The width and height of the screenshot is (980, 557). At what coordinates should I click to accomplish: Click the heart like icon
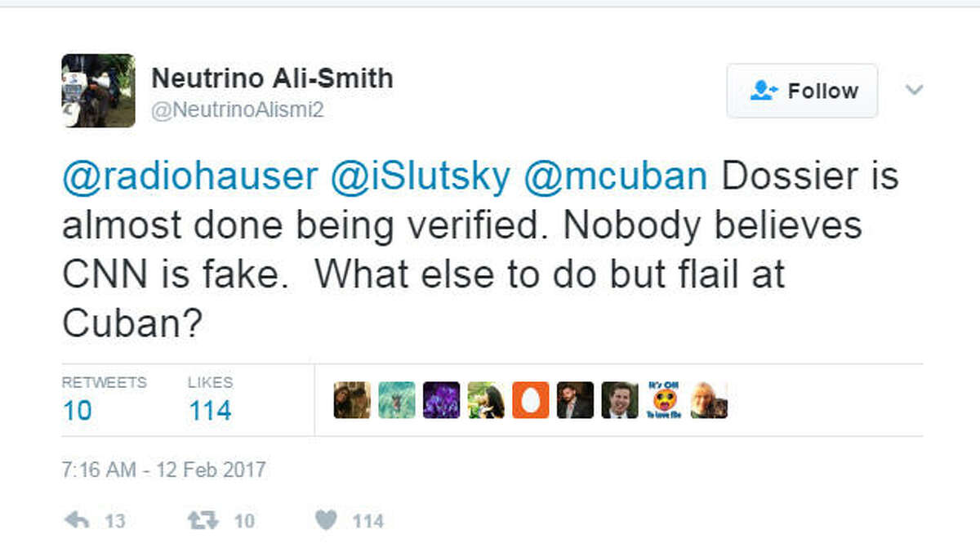[x=326, y=520]
